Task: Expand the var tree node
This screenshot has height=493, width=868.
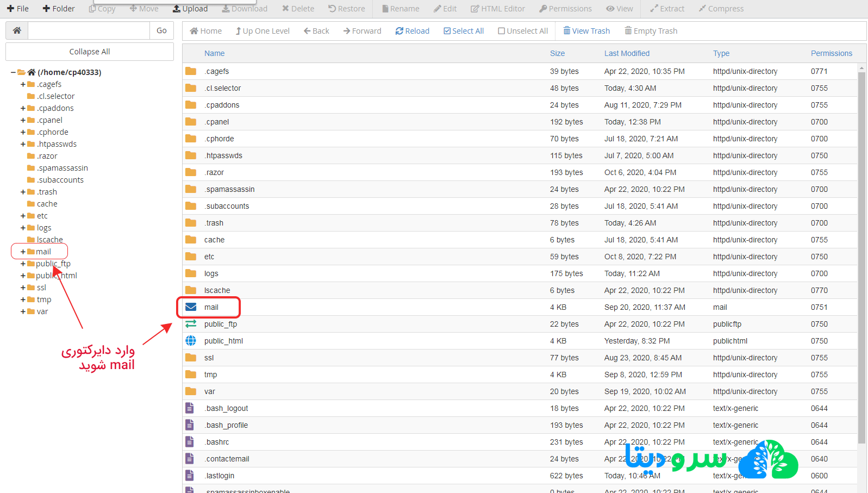Action: coord(23,311)
